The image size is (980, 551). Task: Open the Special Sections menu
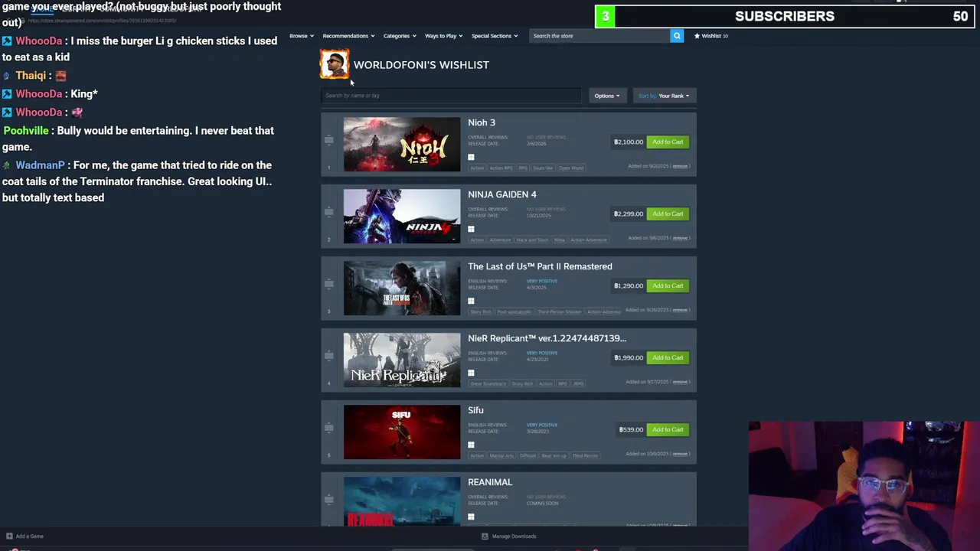pos(495,36)
